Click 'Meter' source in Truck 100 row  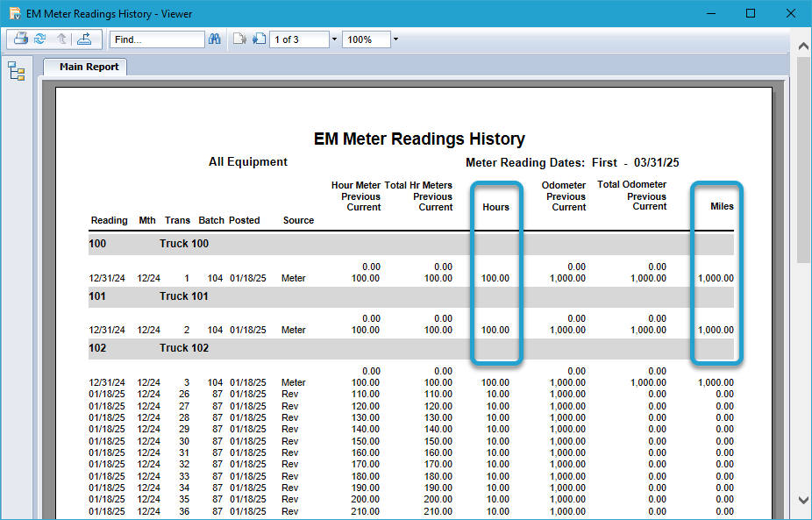(293, 278)
